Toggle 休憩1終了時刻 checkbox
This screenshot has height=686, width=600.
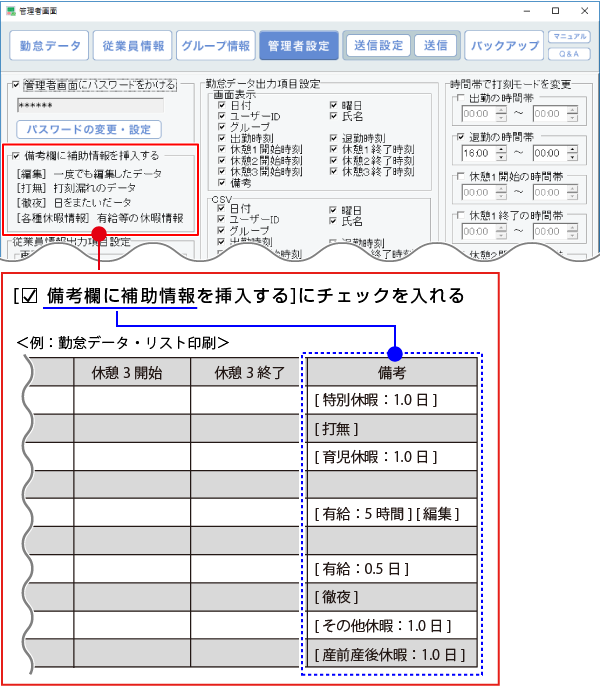333,149
